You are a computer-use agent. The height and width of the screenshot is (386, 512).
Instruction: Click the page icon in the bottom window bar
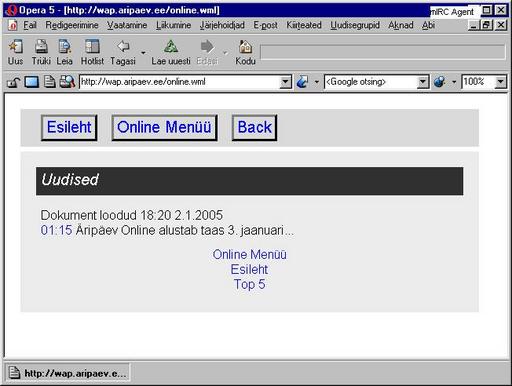pos(14,373)
